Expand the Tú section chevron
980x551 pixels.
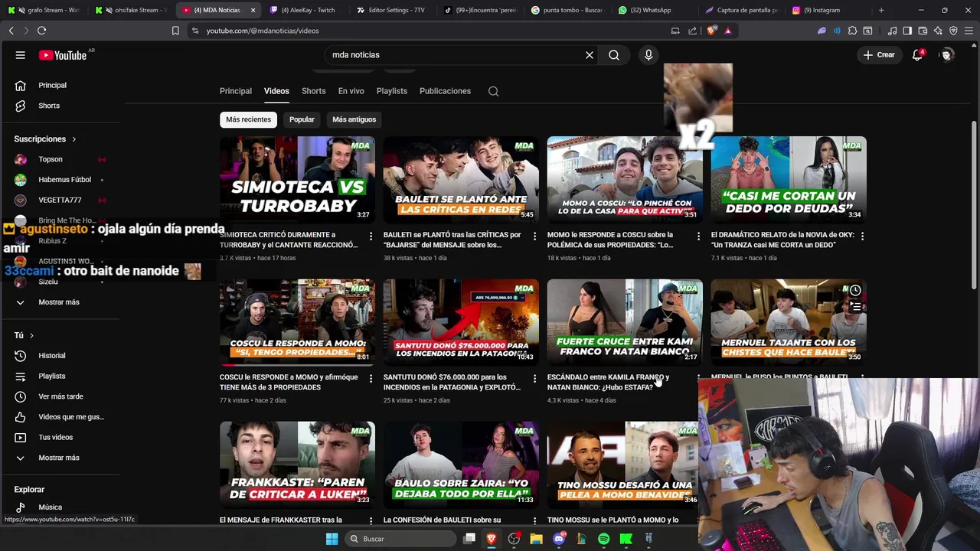coord(31,335)
